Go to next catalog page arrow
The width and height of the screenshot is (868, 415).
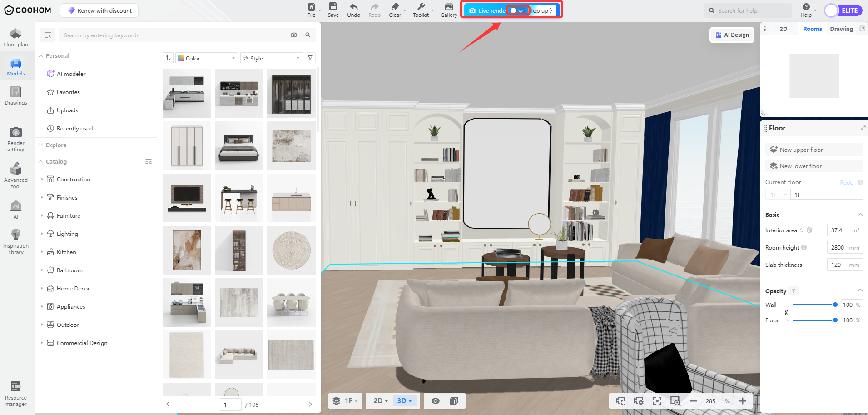point(310,404)
